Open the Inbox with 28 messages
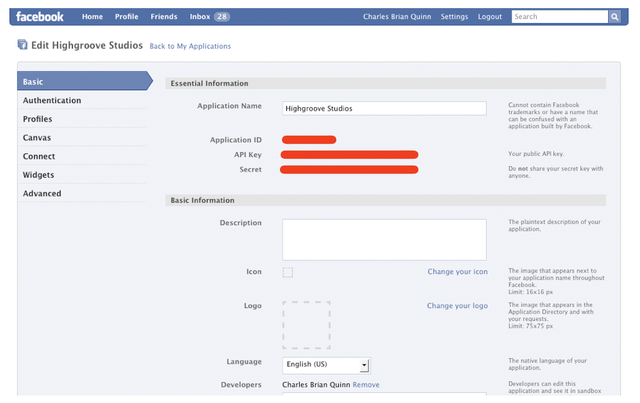The width and height of the screenshot is (640, 403). tap(209, 17)
